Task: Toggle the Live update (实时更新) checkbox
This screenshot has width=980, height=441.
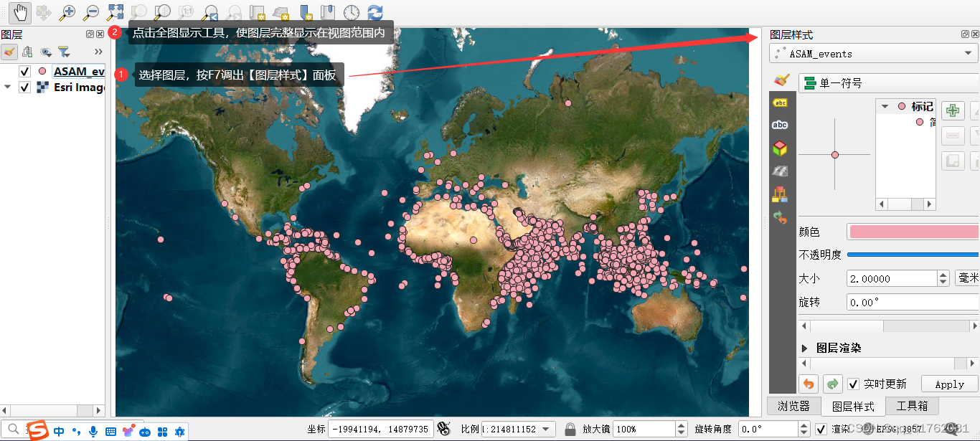Action: (x=854, y=384)
